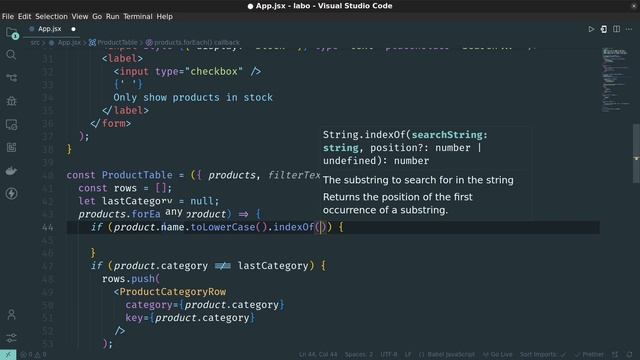Click 'ProductCategoryRow' JSX tag

(173, 292)
